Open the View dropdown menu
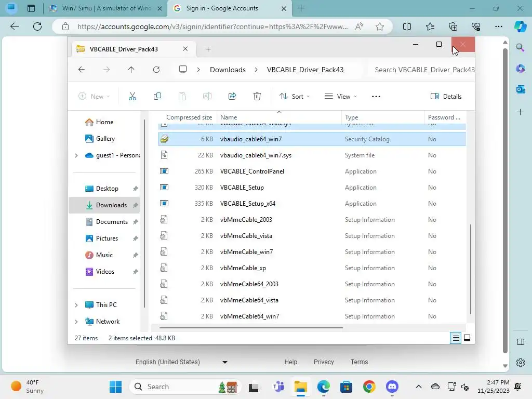The height and width of the screenshot is (399, 532). 341,96
